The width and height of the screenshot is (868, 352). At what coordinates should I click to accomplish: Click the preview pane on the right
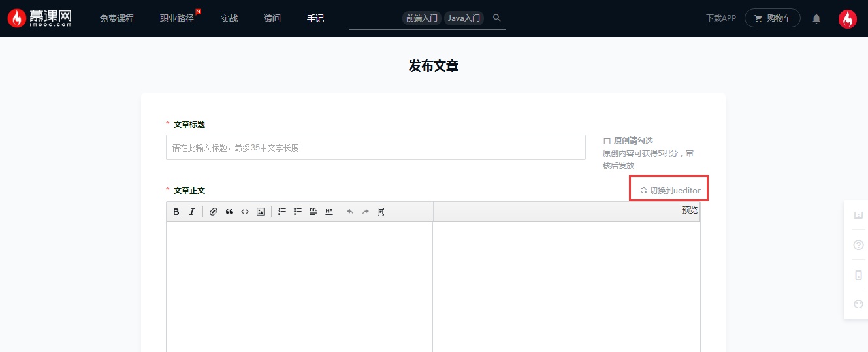point(567,287)
